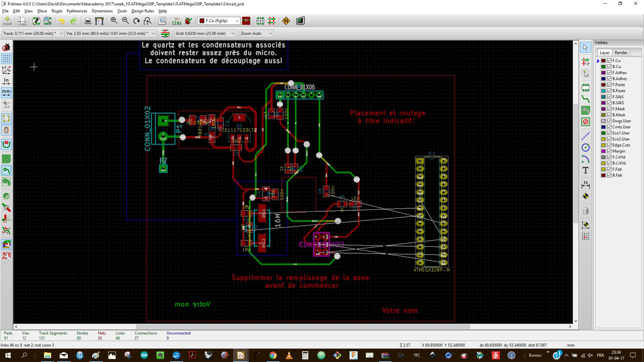Image resolution: width=644 pixels, height=362 pixels.
Task: Toggle Dwgs.User layer visibility checkbox
Action: pos(610,121)
